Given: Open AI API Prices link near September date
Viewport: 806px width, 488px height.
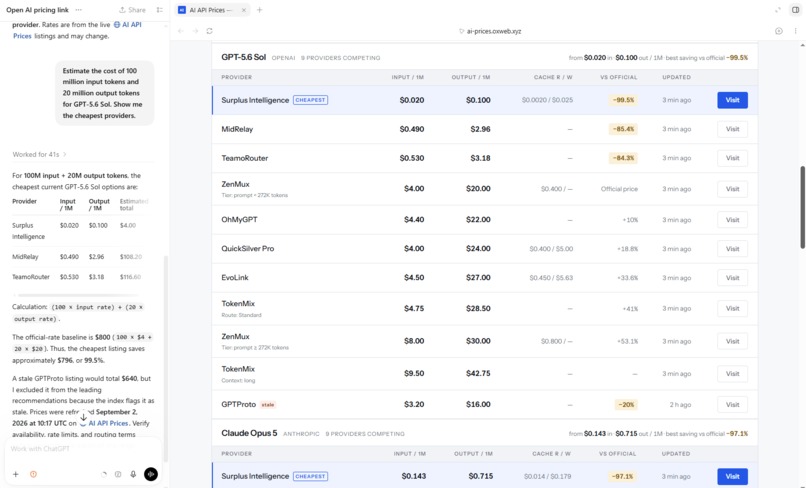Looking at the screenshot, I should [x=108, y=423].
